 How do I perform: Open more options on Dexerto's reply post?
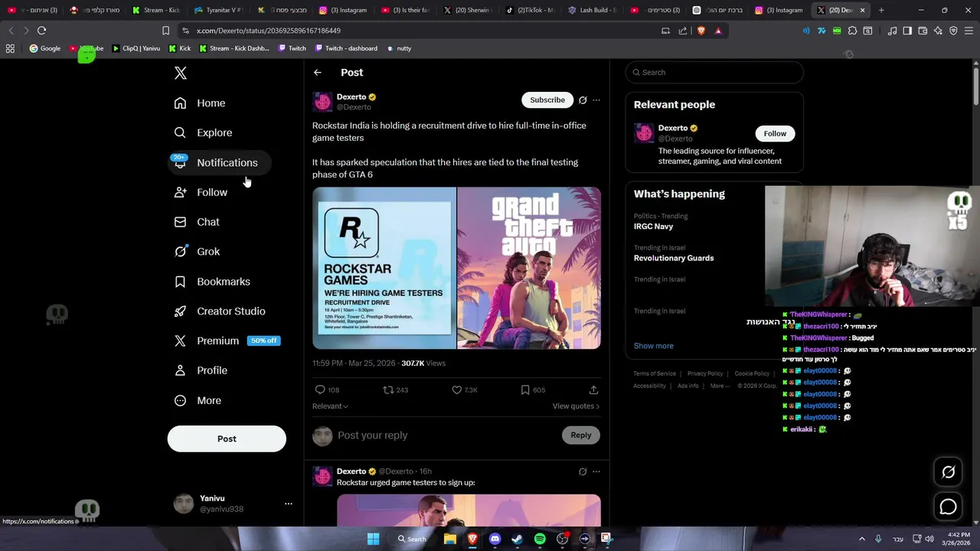[596, 471]
